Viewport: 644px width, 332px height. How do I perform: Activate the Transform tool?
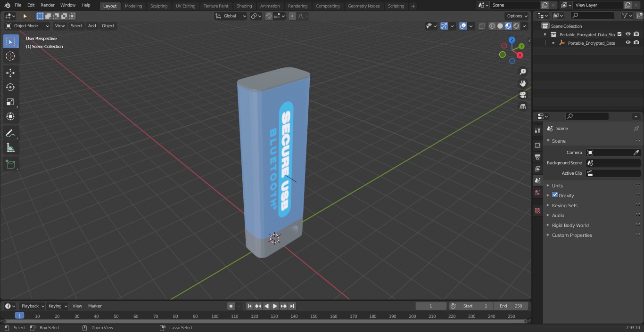[x=10, y=116]
